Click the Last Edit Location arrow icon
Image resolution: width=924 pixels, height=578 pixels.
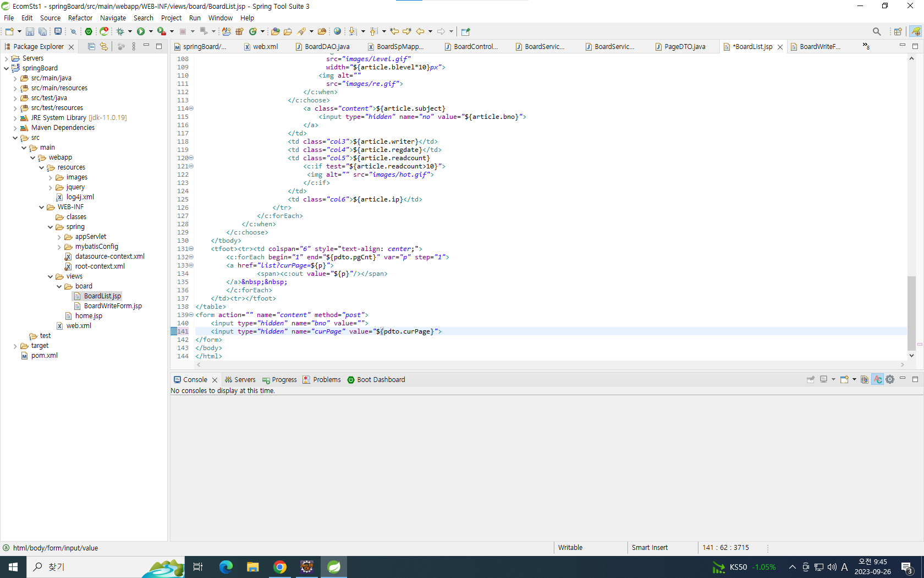tap(394, 31)
